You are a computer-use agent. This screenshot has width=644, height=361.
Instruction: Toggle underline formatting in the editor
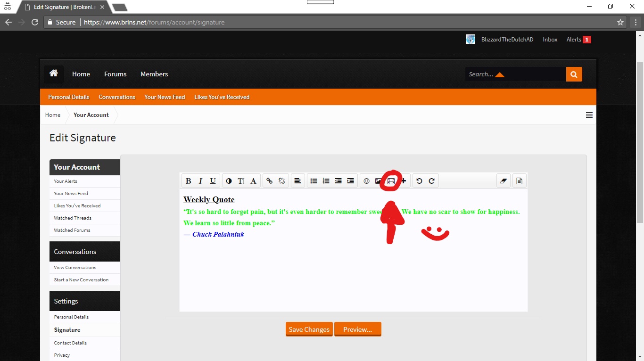coord(213,181)
